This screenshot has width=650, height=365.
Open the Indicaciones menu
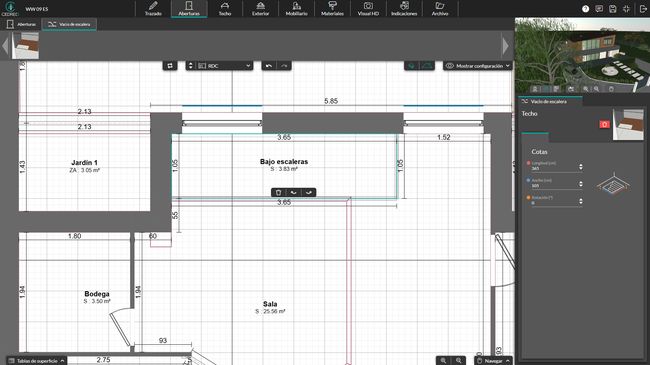click(404, 9)
